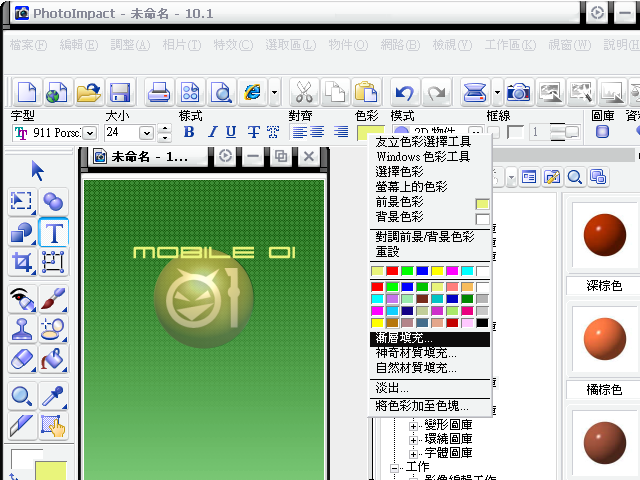Click the yellow foreground color box in toolbox
This screenshot has width=640, height=480.
[x=51, y=470]
